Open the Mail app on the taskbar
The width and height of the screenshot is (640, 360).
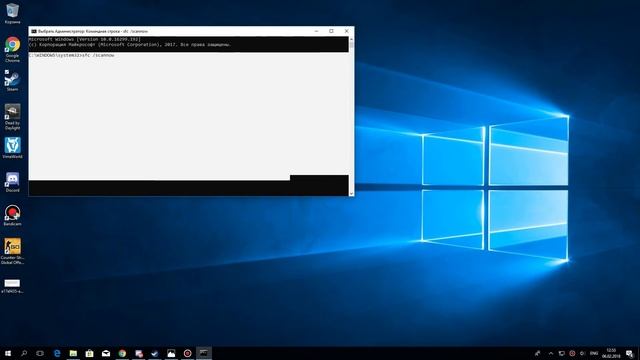(x=106, y=353)
